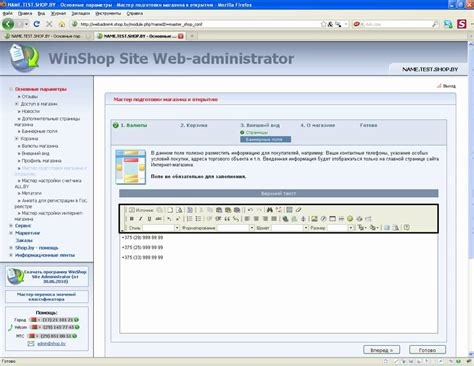Toggle the numbered list in the editor
Image resolution: width=474 pixels, height=366 pixels.
(x=189, y=219)
